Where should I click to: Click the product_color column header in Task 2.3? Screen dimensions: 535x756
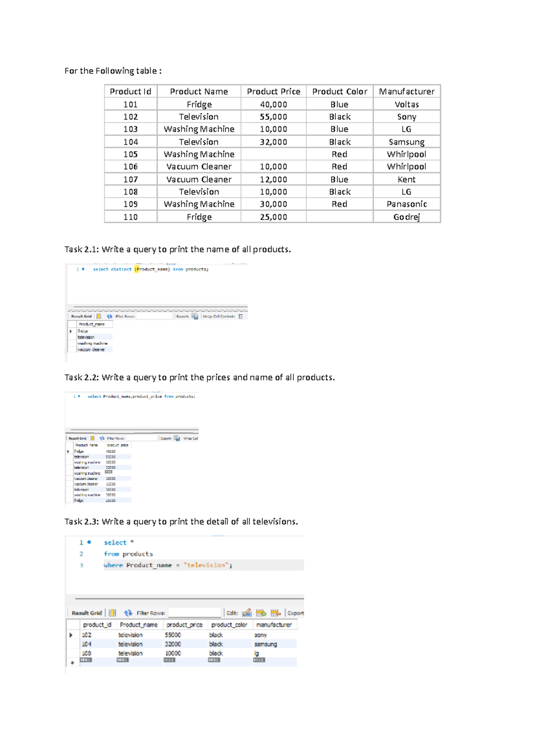coord(229,625)
